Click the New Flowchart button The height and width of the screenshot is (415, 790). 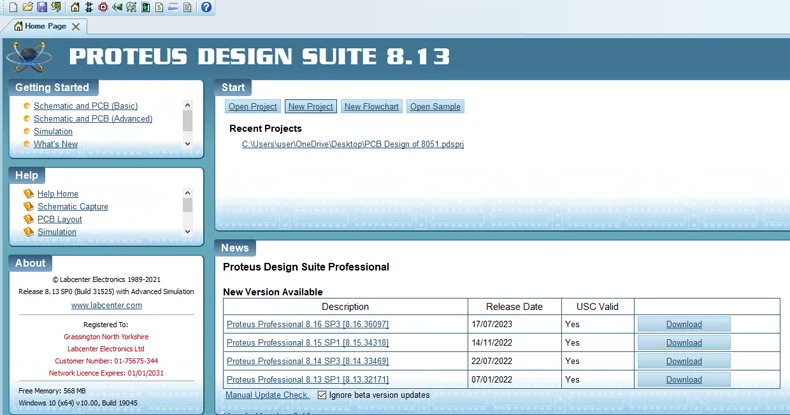click(371, 107)
